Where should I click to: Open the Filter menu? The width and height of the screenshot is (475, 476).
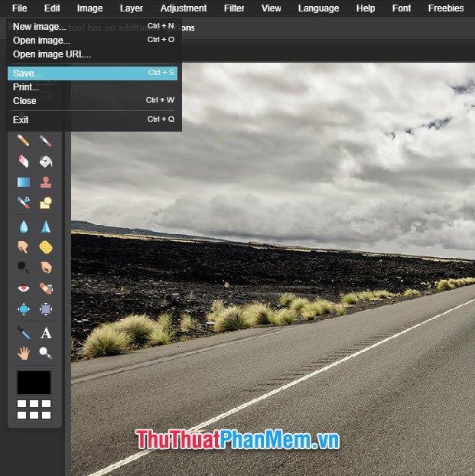(x=234, y=8)
